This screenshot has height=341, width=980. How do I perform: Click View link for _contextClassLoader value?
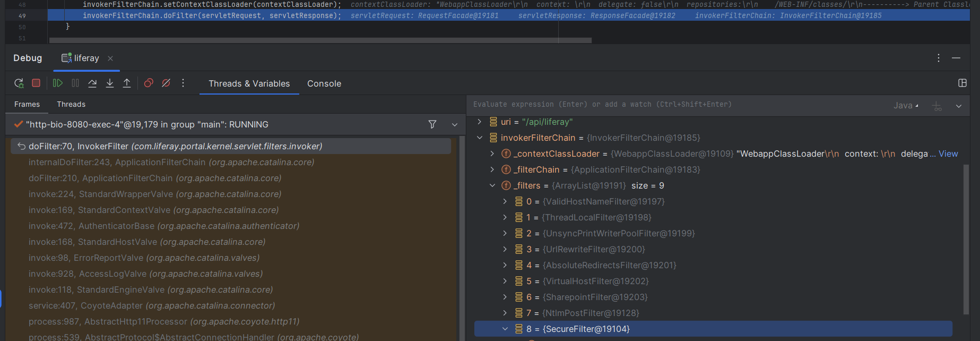coord(948,154)
